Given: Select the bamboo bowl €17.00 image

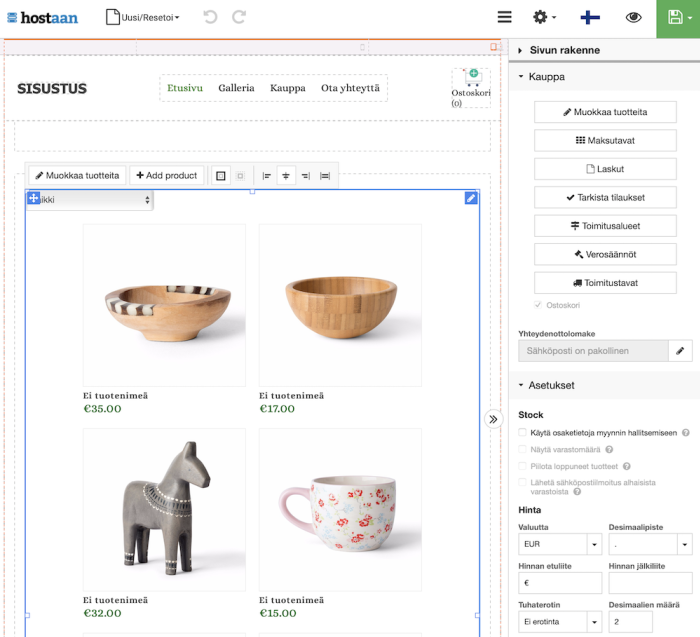Looking at the screenshot, I should 340,305.
